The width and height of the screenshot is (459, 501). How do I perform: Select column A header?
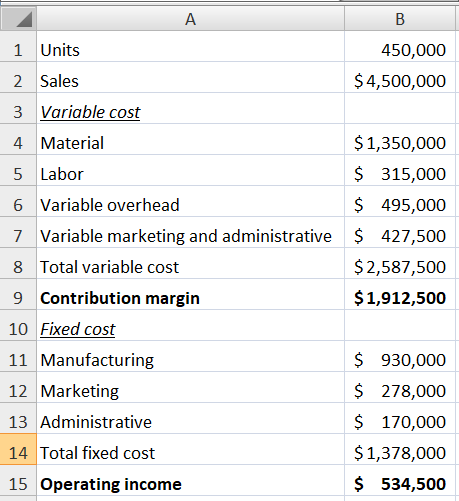point(190,19)
